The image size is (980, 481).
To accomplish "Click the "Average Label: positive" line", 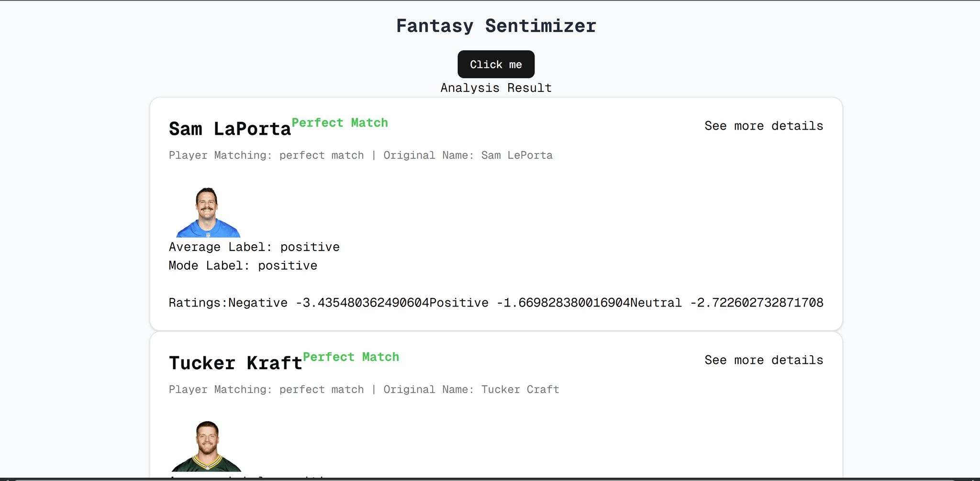I will [x=254, y=247].
